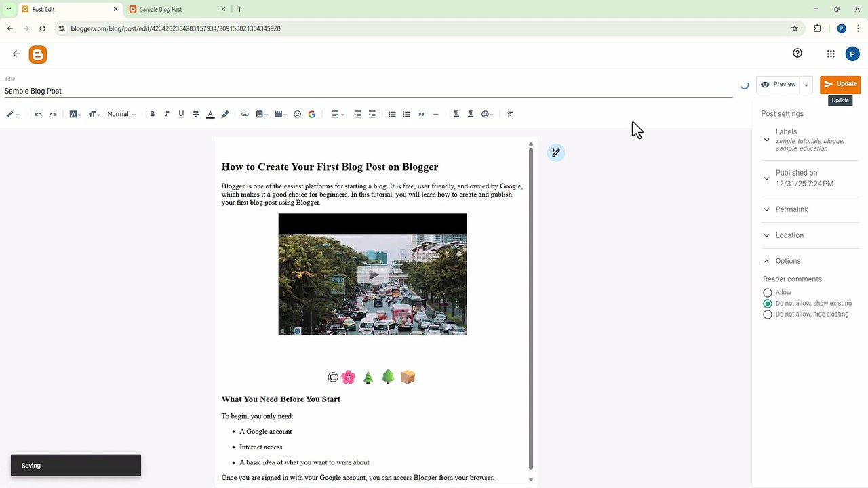Screen dimensions: 868x488
Task: Expand the Labels section
Action: (810, 140)
